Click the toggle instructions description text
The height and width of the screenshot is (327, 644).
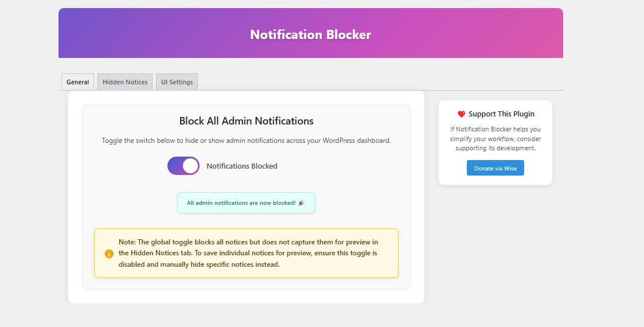246,141
